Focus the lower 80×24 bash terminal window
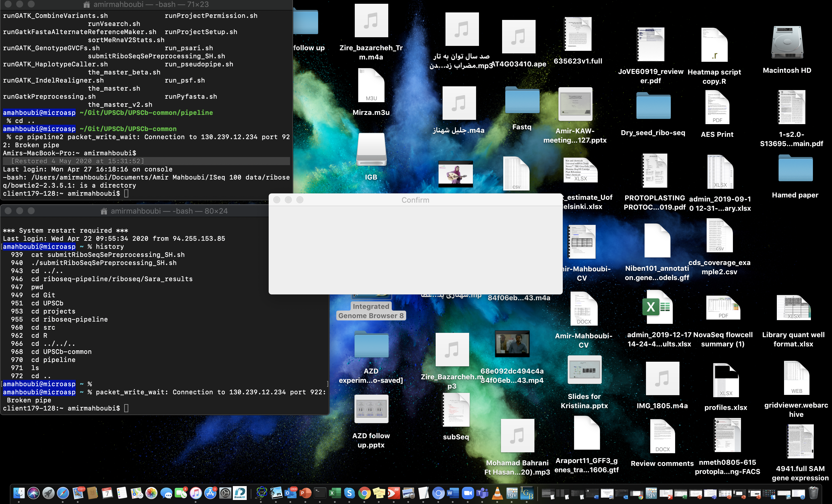 coord(169,211)
